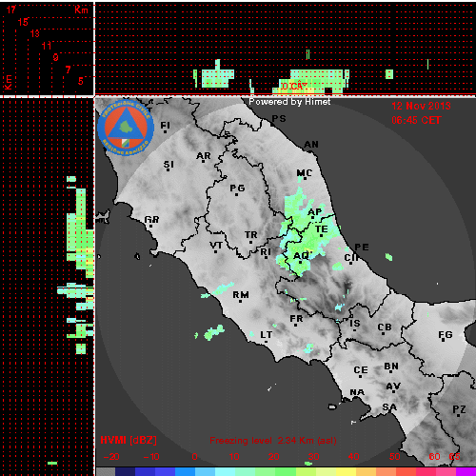Viewport: 476px width, 476px height.
Task: Select the PE city label
Action: (362, 247)
